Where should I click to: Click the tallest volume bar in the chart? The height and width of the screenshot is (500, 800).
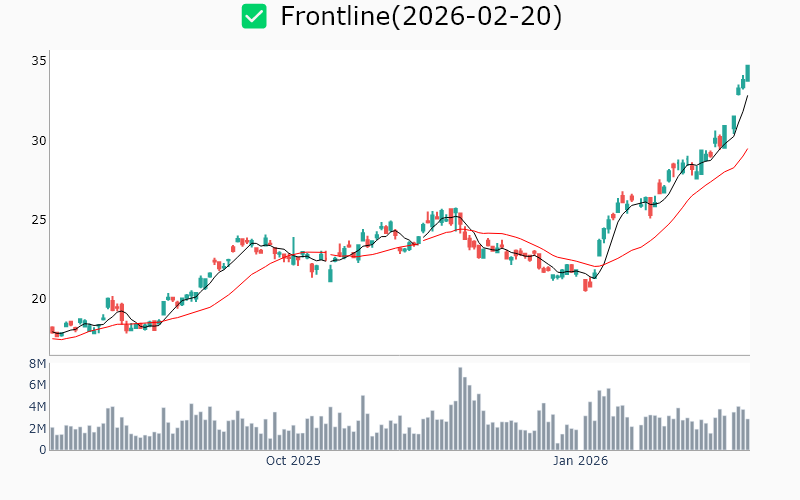click(x=460, y=408)
